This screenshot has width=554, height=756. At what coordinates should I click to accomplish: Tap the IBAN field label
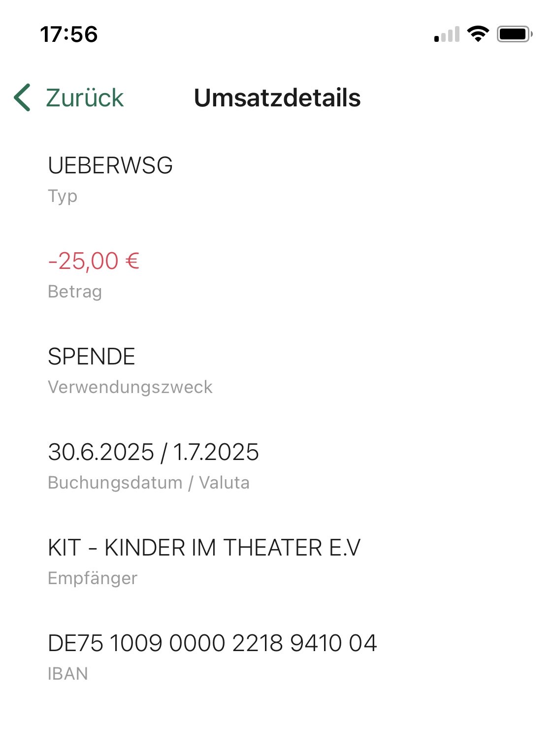68,674
